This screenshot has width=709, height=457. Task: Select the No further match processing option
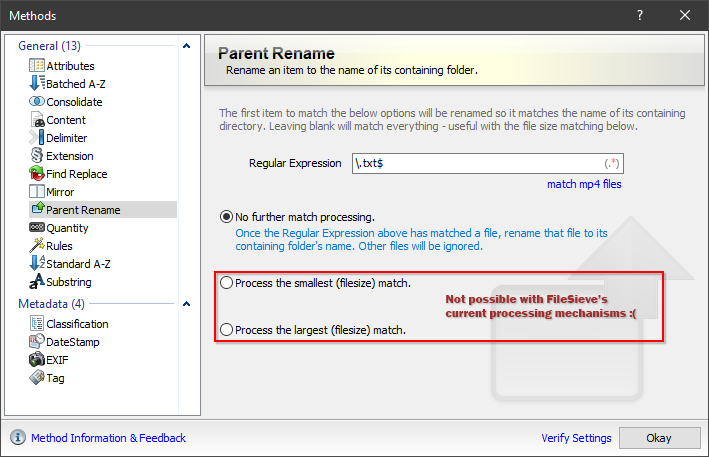point(227,216)
